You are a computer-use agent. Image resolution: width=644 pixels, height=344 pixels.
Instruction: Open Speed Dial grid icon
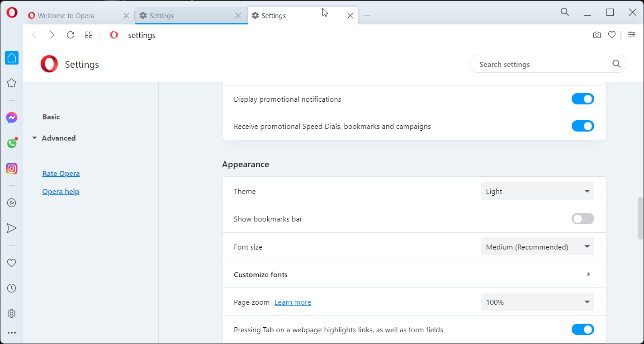tap(89, 35)
